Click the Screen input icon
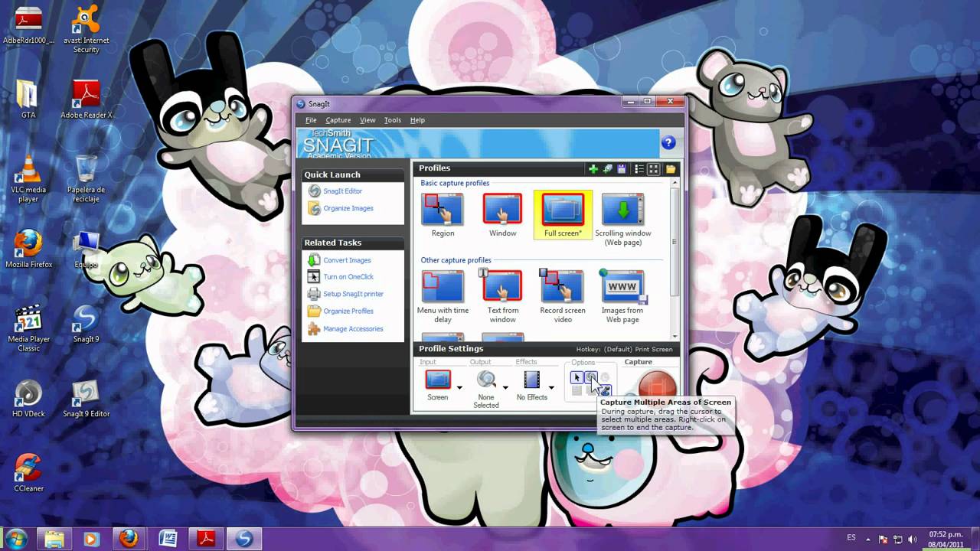 tap(438, 380)
